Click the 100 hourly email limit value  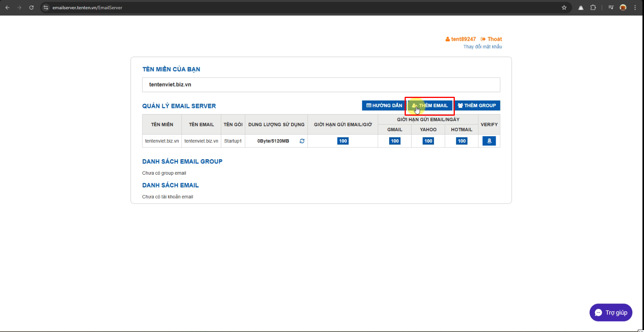343,141
